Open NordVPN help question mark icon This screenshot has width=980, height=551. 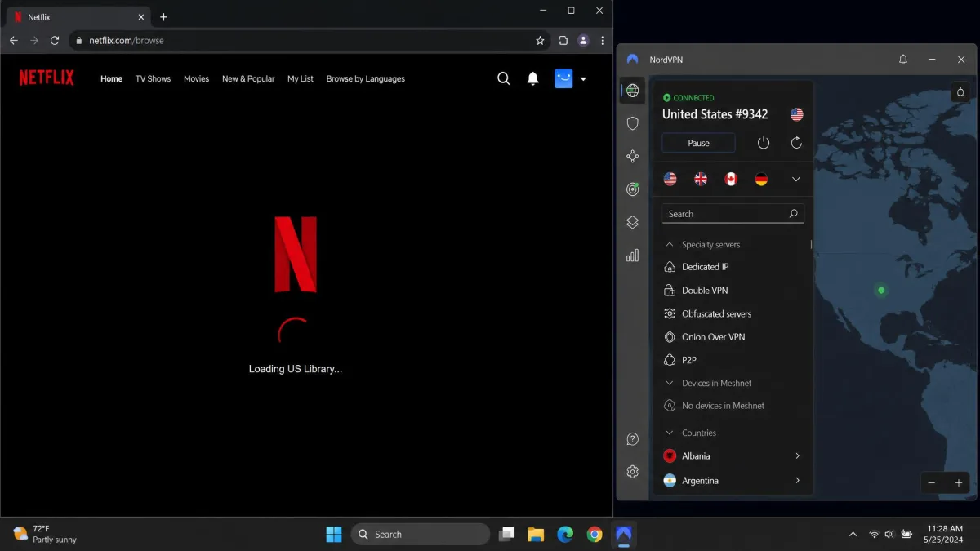[632, 439]
